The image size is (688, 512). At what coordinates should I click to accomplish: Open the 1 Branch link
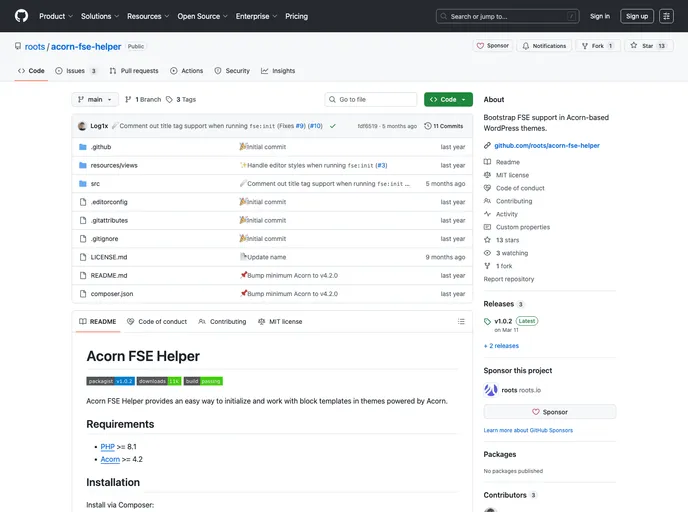coord(143,100)
